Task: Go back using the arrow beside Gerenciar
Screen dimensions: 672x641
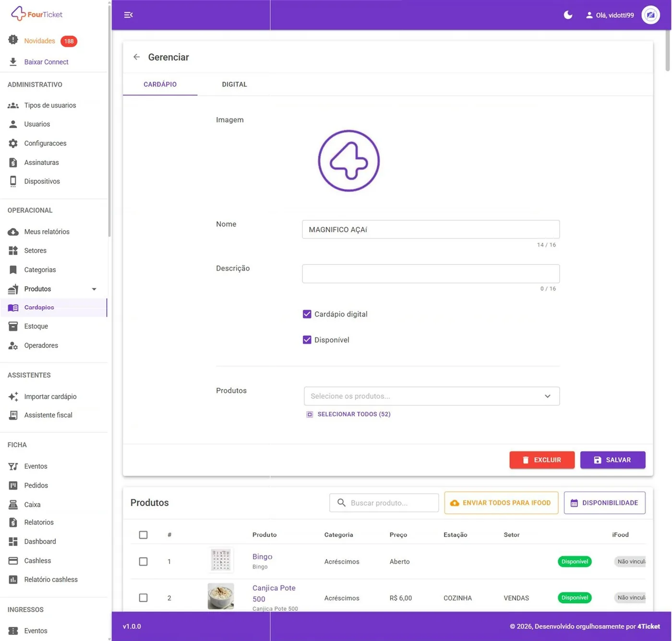Action: click(137, 57)
